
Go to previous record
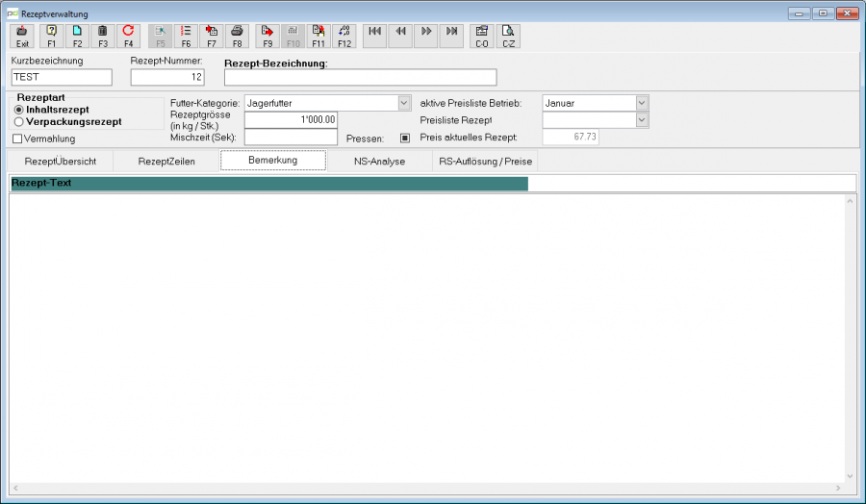click(400, 37)
